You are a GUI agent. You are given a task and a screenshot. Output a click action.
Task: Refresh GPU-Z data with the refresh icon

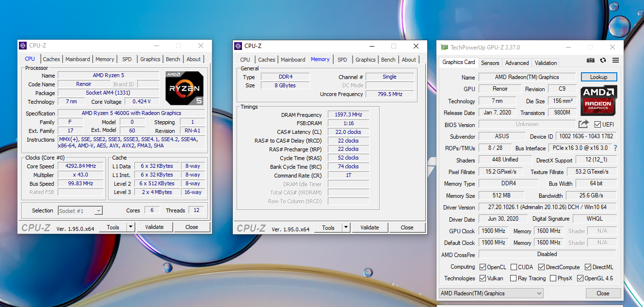pos(603,60)
